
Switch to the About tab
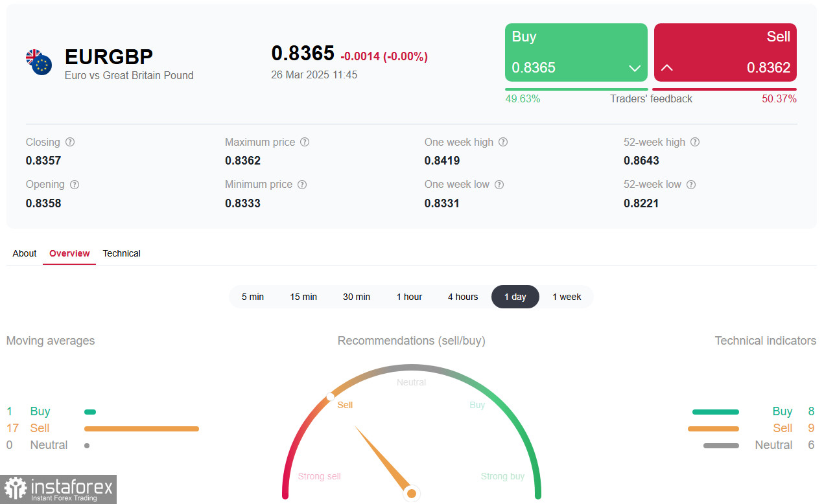coord(25,253)
